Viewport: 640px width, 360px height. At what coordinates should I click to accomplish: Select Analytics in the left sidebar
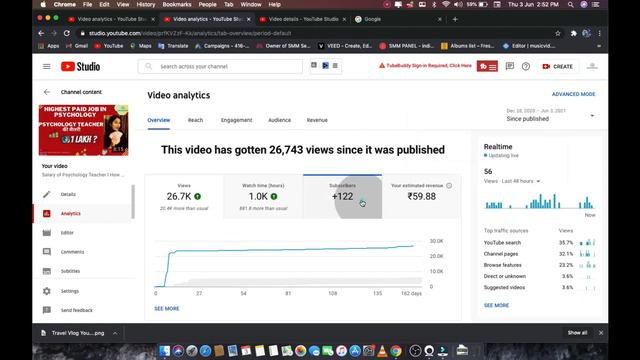(x=71, y=213)
